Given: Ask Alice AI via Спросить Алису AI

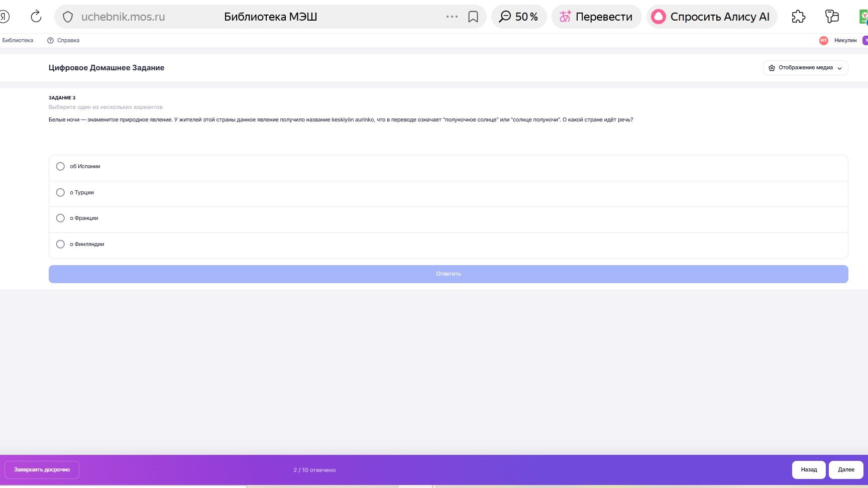Looking at the screenshot, I should click(712, 17).
